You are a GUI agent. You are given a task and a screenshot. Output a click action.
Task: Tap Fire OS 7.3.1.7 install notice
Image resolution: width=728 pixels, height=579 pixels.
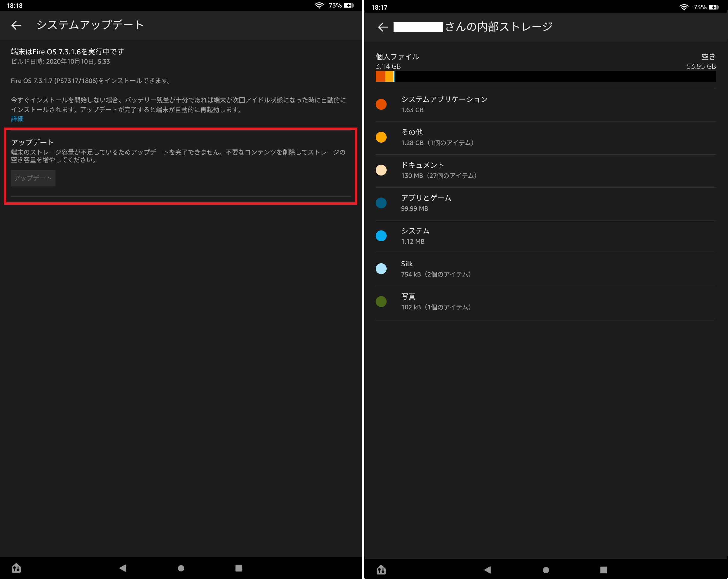tap(90, 81)
